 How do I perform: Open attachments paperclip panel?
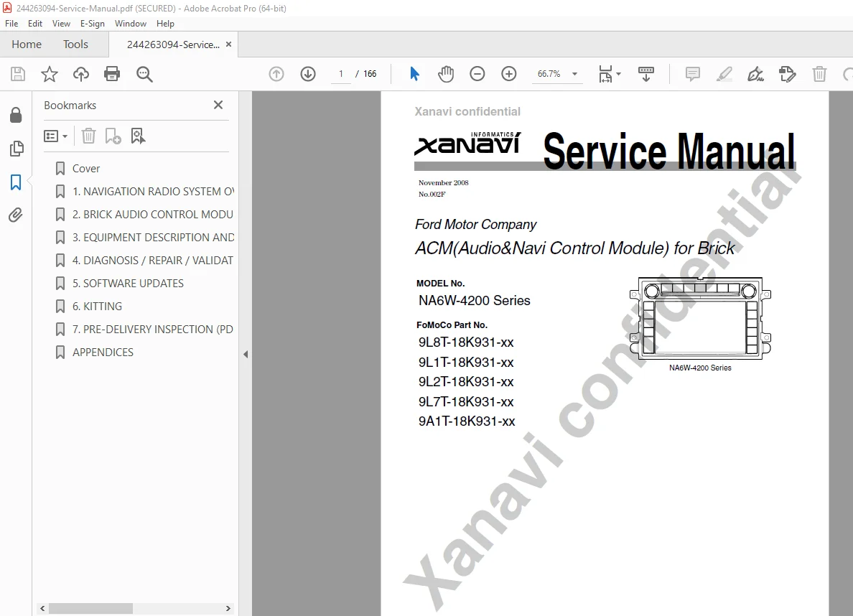point(16,215)
